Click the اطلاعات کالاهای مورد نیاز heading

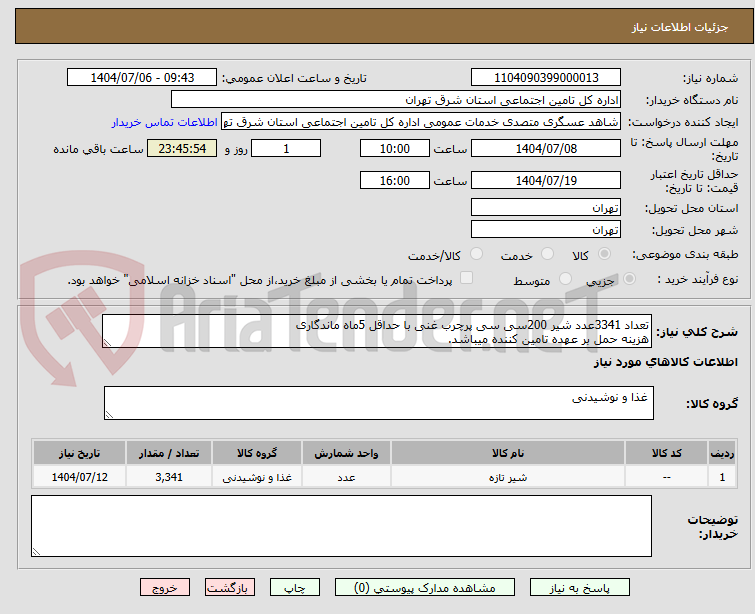pyautogui.click(x=665, y=362)
